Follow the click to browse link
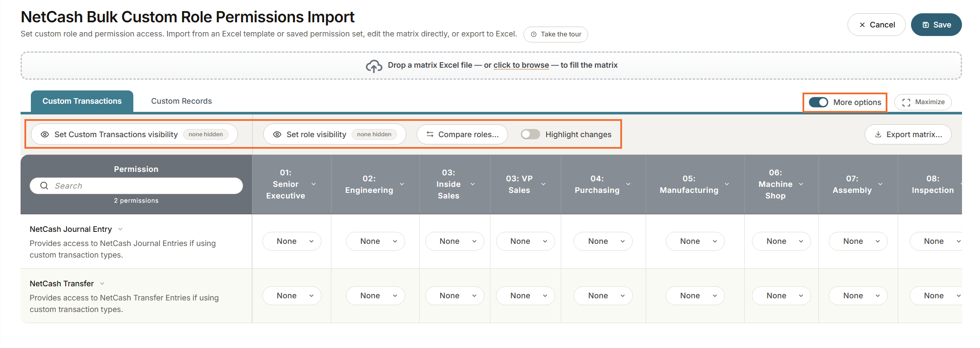This screenshot has width=980, height=348. (x=521, y=65)
